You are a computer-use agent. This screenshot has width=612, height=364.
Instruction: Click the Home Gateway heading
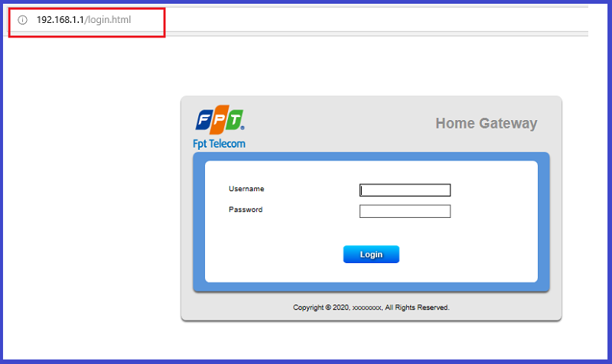coord(487,123)
